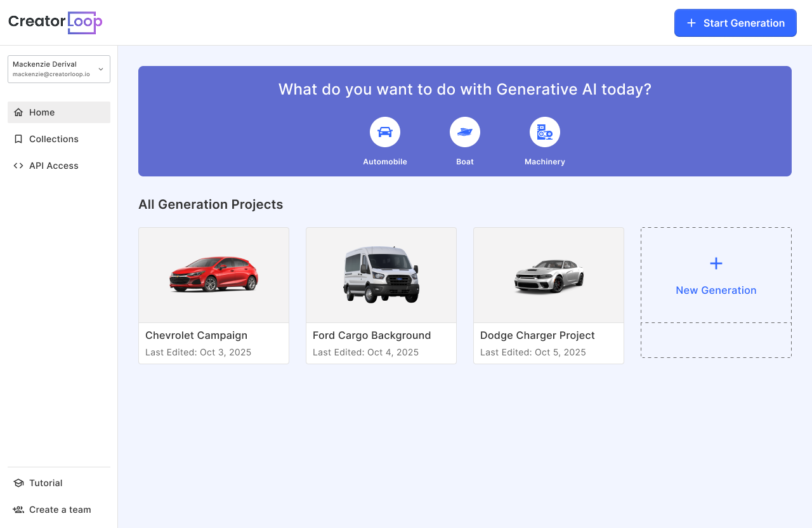
Task: Open the red Chevrolet car thumbnail
Action: point(214,275)
